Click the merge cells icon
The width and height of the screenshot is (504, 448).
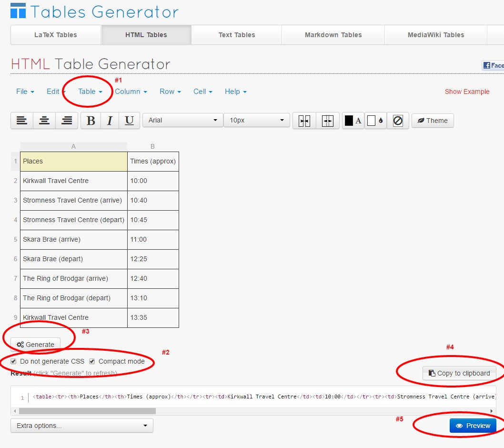[x=304, y=121]
